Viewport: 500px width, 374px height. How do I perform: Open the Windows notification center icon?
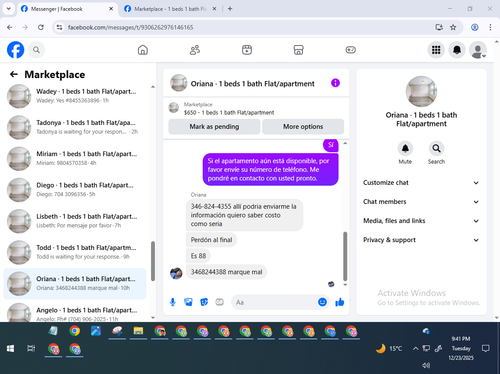click(x=486, y=349)
